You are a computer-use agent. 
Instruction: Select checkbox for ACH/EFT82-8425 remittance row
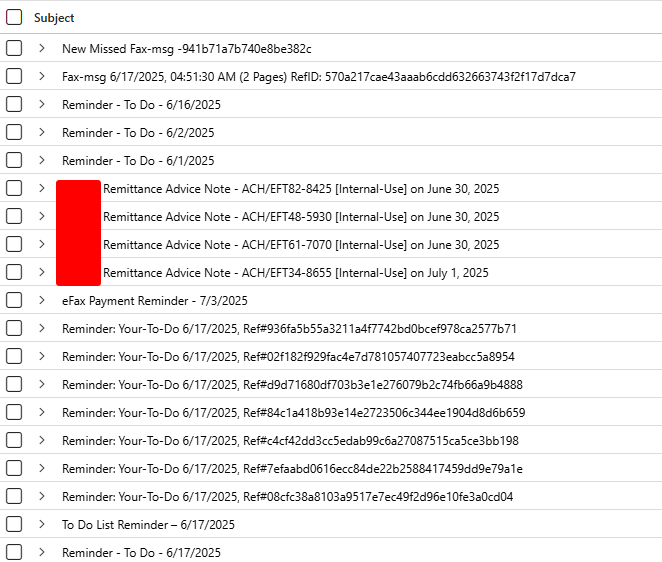(x=14, y=188)
